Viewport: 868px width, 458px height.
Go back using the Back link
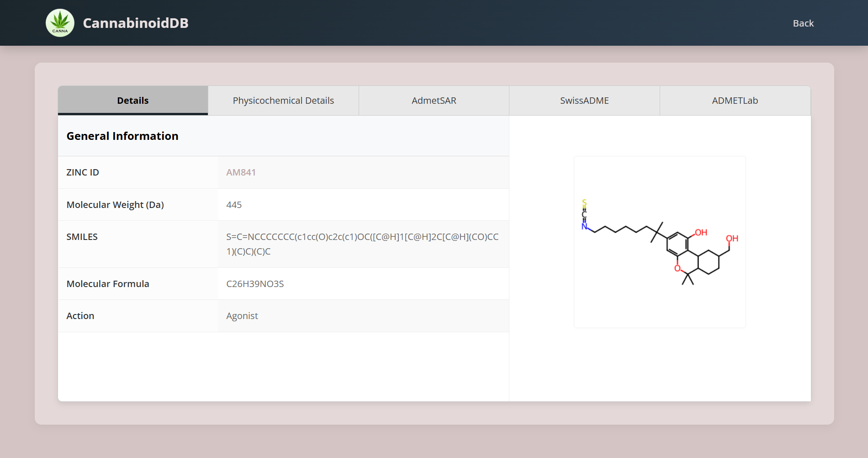[x=803, y=23]
